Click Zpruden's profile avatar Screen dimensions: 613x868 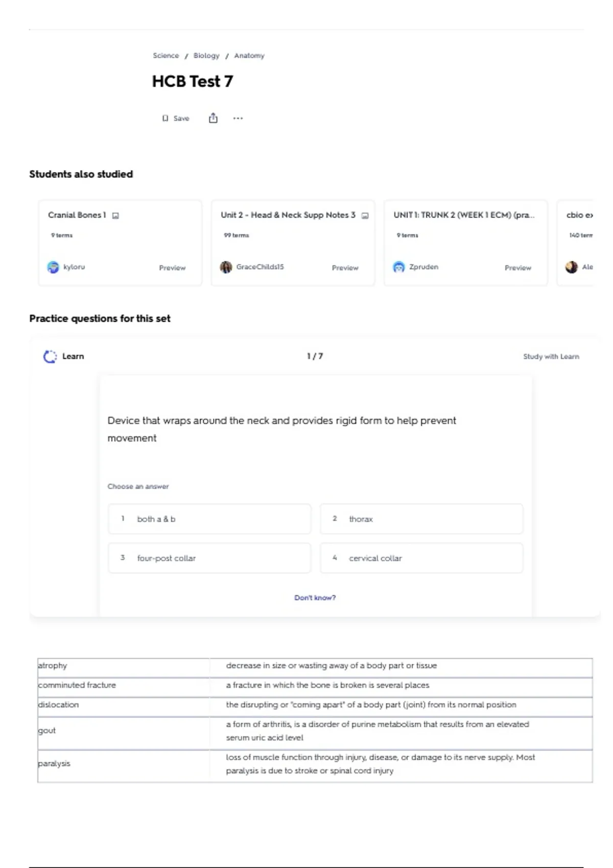click(398, 267)
